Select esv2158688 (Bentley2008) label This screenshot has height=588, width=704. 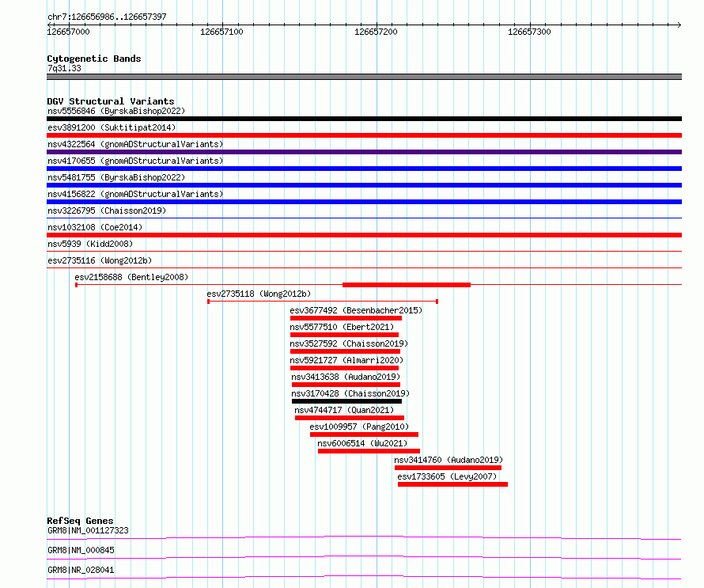click(131, 277)
